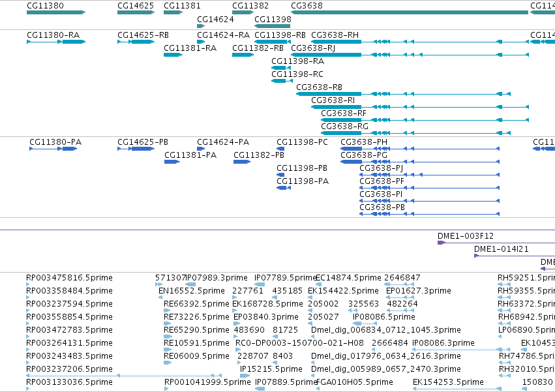Click EST label RE06009.5prime
This screenshot has height=392, width=555.
pos(196,356)
